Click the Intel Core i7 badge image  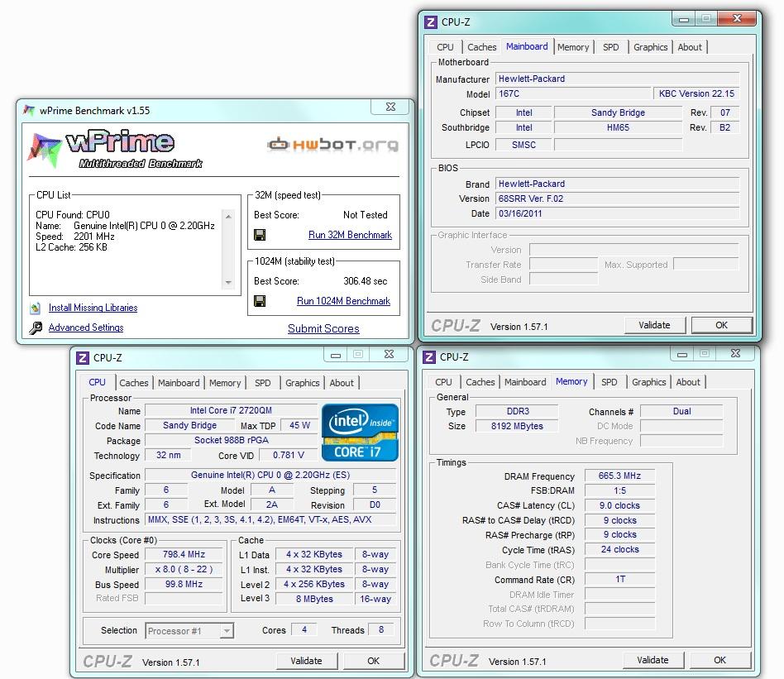[360, 433]
